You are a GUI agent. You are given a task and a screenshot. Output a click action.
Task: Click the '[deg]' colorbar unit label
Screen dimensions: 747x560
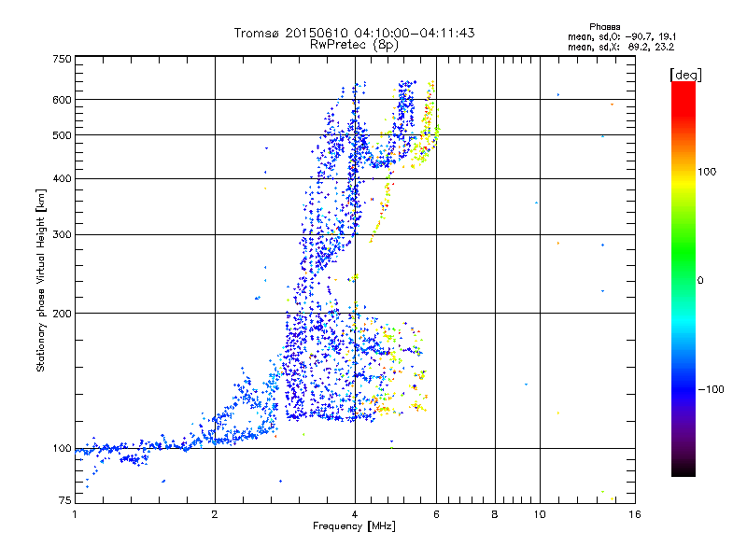click(x=685, y=75)
